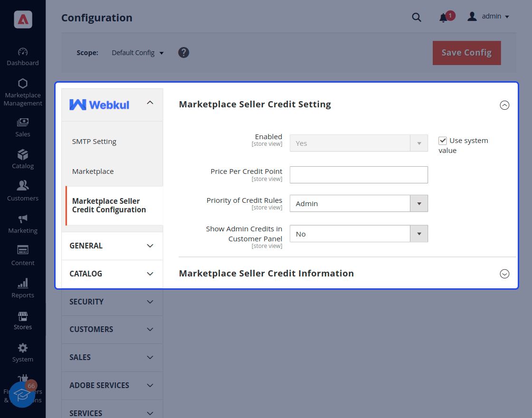The width and height of the screenshot is (532, 418).
Task: Open the Marketing sidebar menu
Action: click(x=23, y=224)
